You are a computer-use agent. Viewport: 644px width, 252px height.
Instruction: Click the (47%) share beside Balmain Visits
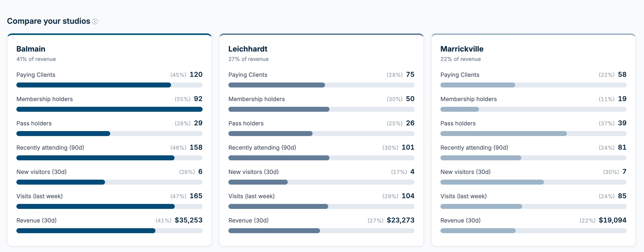[x=178, y=196]
